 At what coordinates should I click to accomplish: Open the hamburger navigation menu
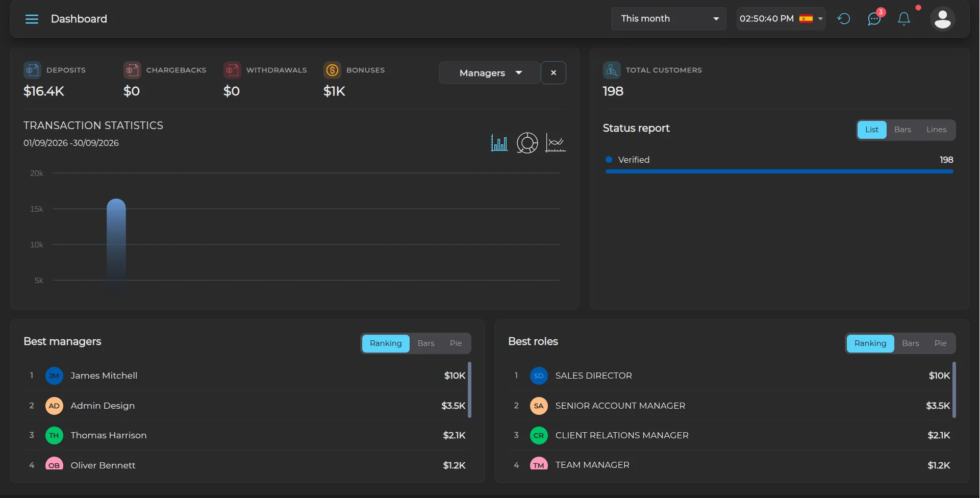click(32, 19)
